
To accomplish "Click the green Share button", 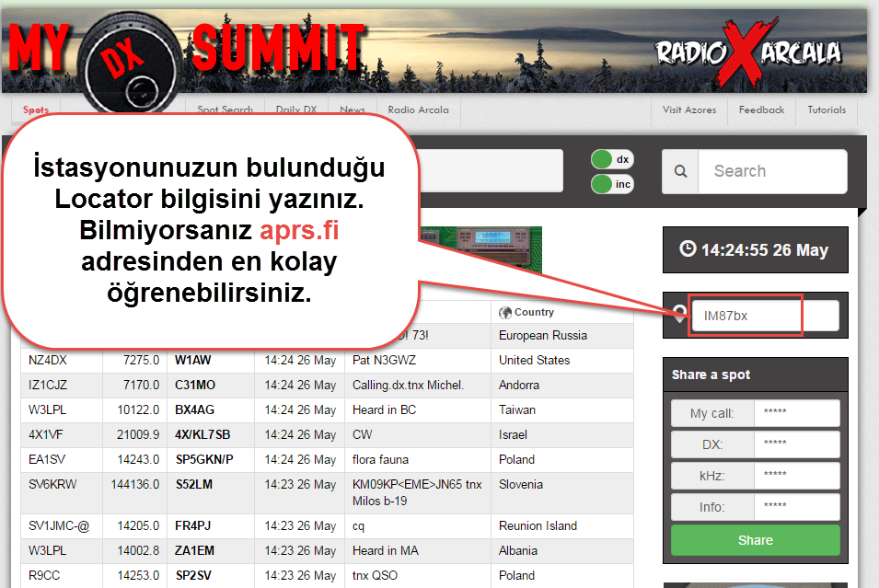I will (x=755, y=540).
